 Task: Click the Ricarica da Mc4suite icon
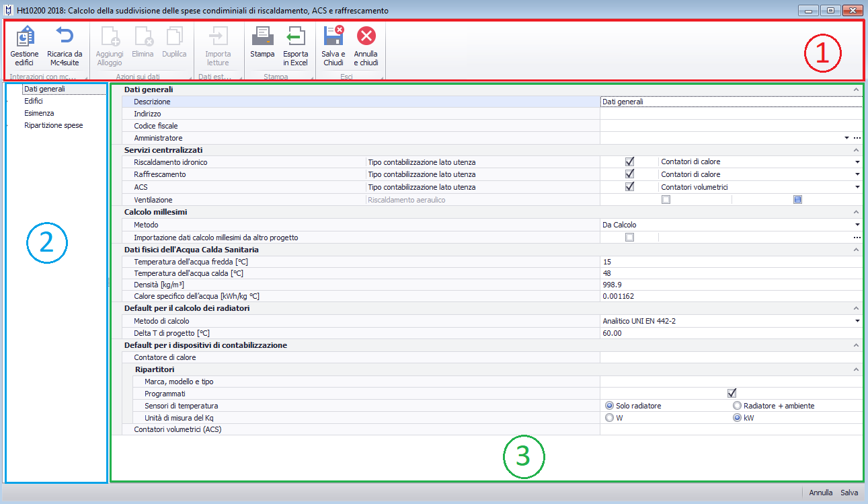[x=65, y=37]
